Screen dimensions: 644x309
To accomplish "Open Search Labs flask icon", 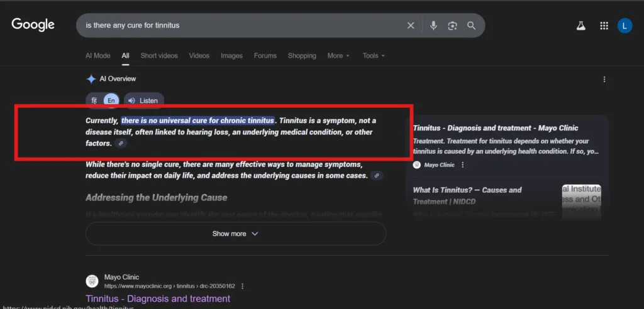I will coord(581,25).
